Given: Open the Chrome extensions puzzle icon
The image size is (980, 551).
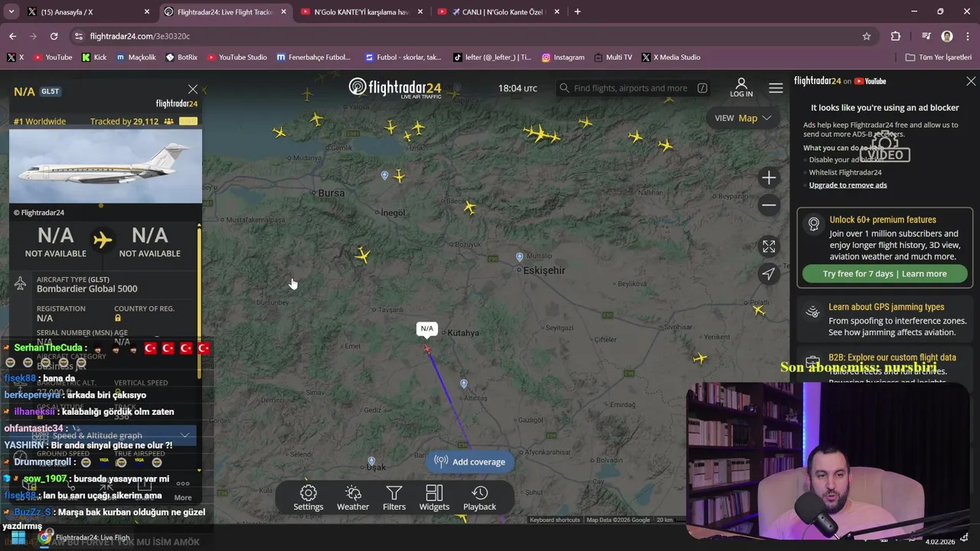Looking at the screenshot, I should [x=896, y=36].
